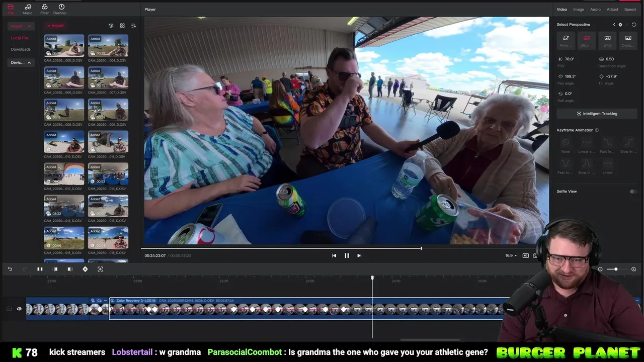
Task: Select clip CAM_20250...006_D.OSV thumbnail
Action: pos(64,78)
